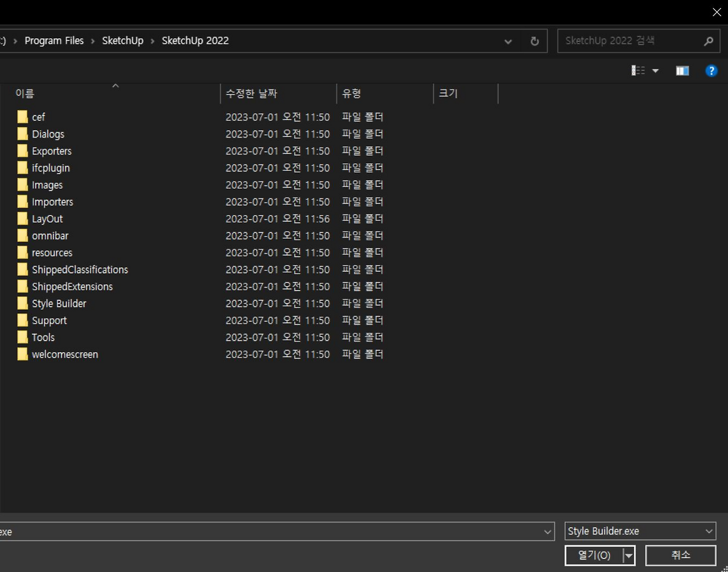Expand the 열기(O) button split arrow

pyautogui.click(x=628, y=556)
